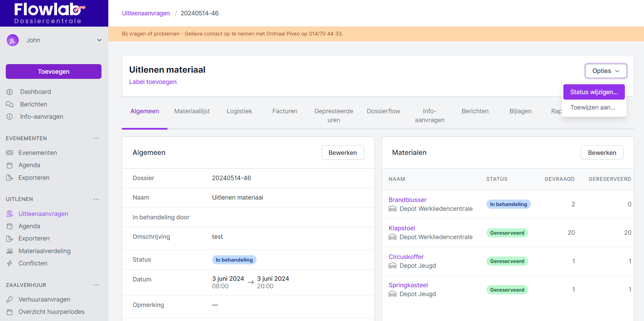Viewport: 644px width, 321px height.
Task: Click the Conflicten lightning bolt icon
Action: [x=10, y=263]
